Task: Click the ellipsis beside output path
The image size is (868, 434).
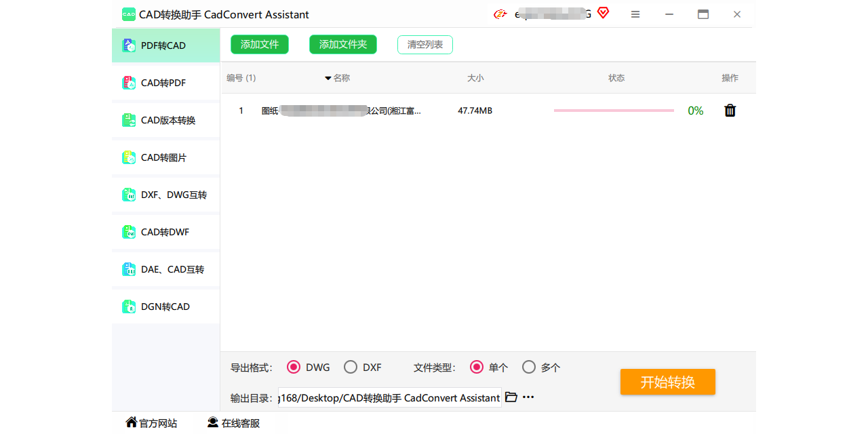Action: point(526,397)
